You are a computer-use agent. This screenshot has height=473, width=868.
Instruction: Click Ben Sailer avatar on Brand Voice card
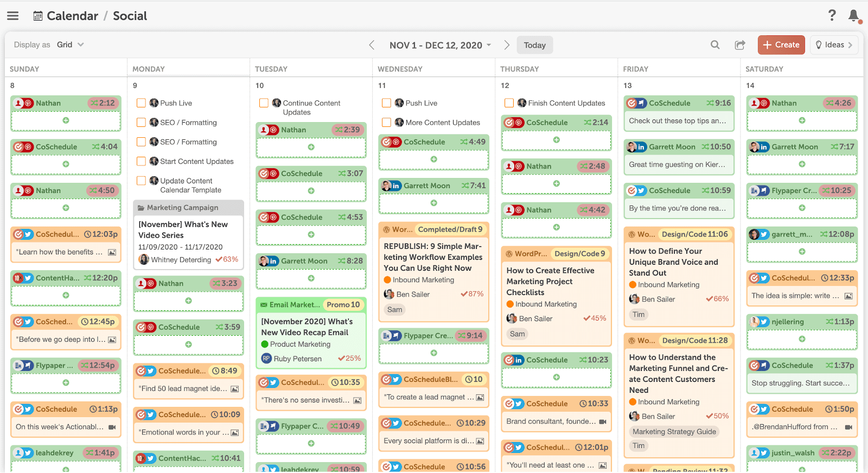tap(634, 299)
